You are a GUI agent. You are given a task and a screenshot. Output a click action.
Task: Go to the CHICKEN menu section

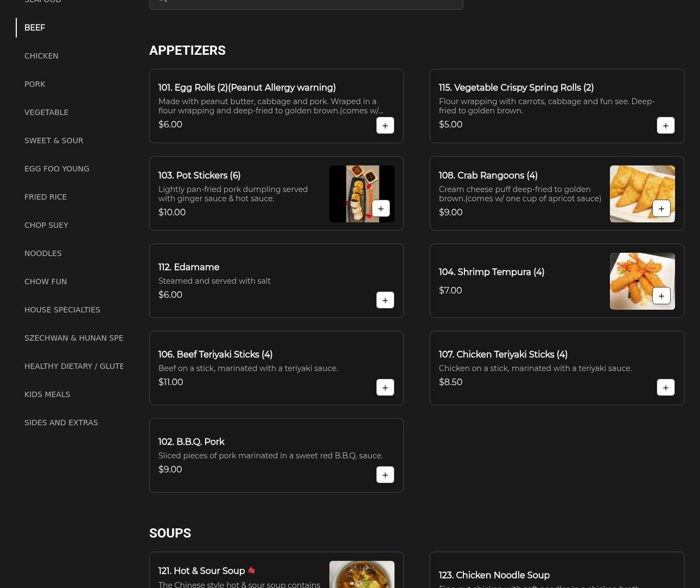pos(41,56)
